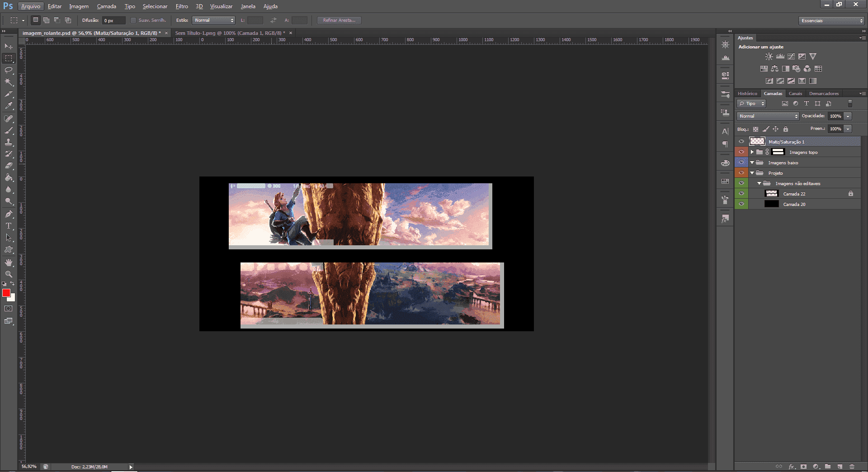Viewport: 868px width, 472px height.
Task: Open the Estilo dropdown
Action: pos(214,20)
